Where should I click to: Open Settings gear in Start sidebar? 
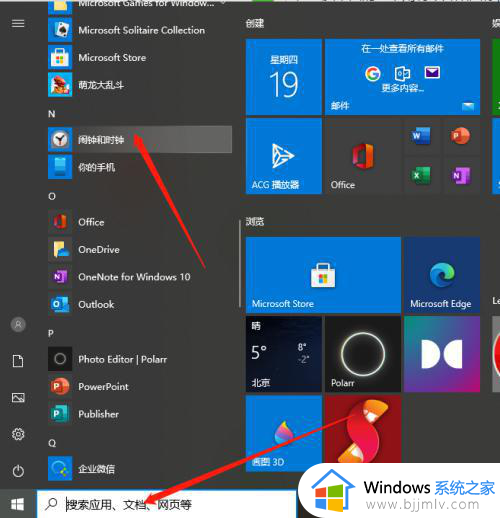18,434
